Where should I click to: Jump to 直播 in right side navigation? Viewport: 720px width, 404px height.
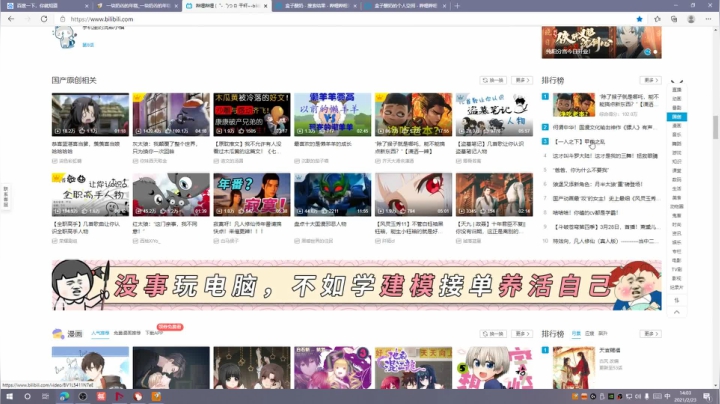pyautogui.click(x=676, y=90)
